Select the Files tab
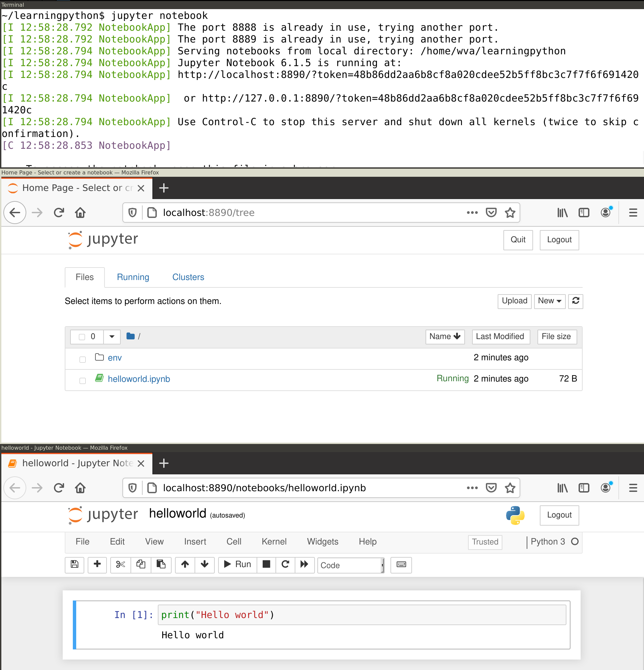The width and height of the screenshot is (644, 670). (x=85, y=277)
